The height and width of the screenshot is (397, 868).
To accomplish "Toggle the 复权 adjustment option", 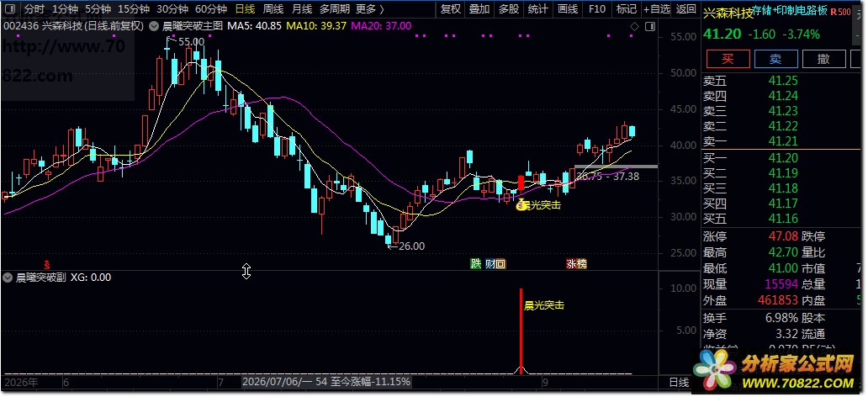I will [451, 9].
